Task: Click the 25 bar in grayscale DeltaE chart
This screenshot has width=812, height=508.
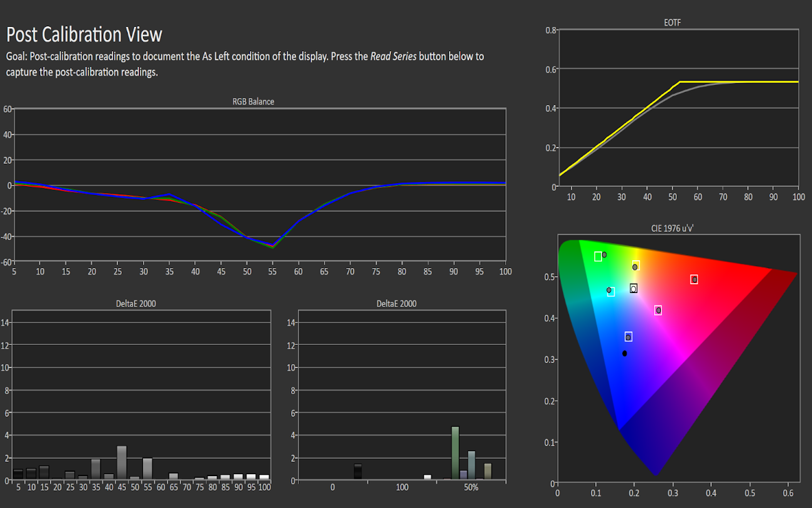Action: (x=70, y=476)
